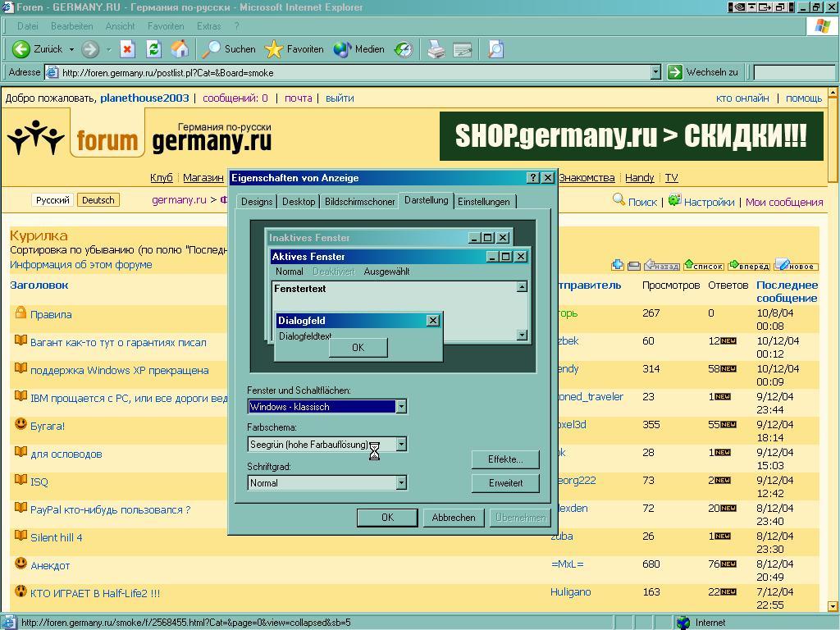This screenshot has height=630, width=840.
Task: Click the lock icon beside Правила
Action: pos(21,313)
